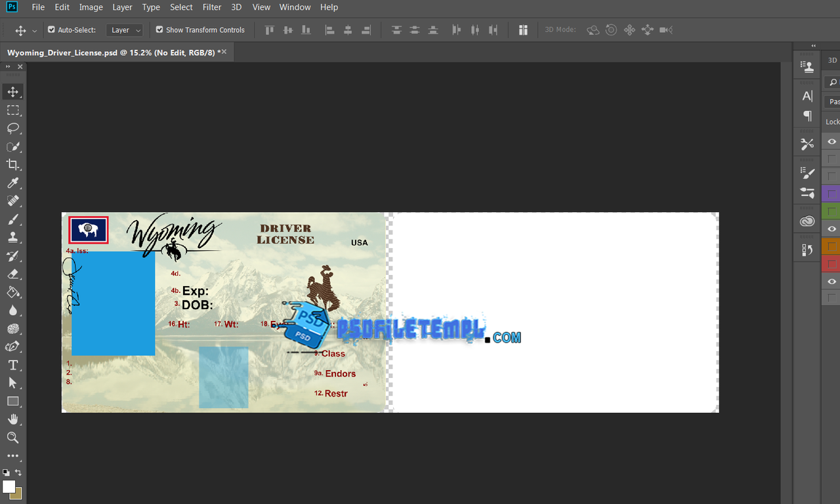Select the Paint Bucket tool
Viewport: 840px width, 504px height.
point(12,292)
